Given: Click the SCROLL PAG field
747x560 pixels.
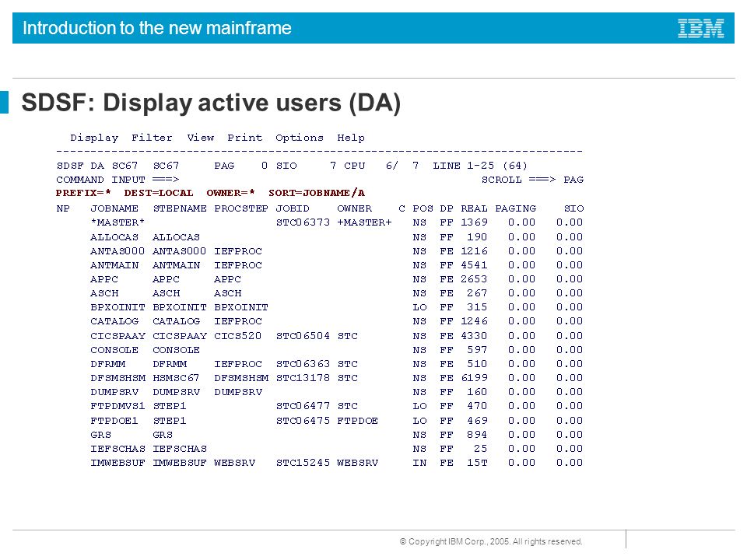Looking at the screenshot, I should (x=573, y=180).
